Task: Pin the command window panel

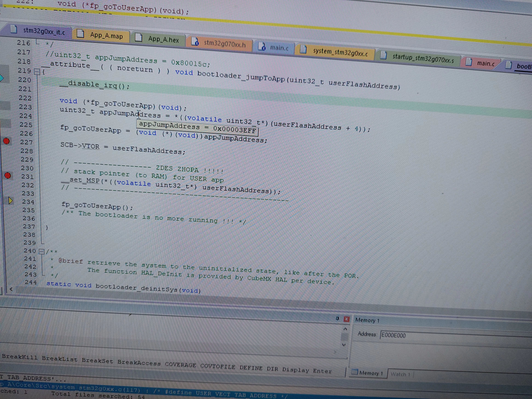Action: pyautogui.click(x=337, y=319)
